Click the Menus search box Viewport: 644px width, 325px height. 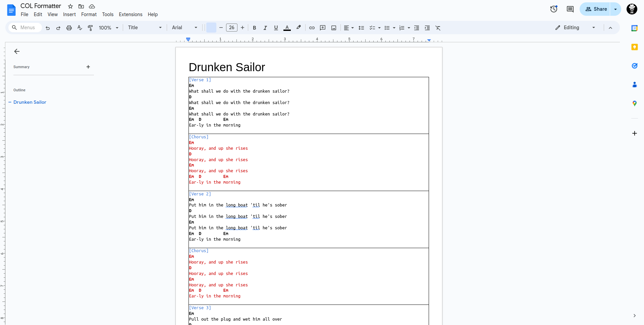[x=25, y=28]
